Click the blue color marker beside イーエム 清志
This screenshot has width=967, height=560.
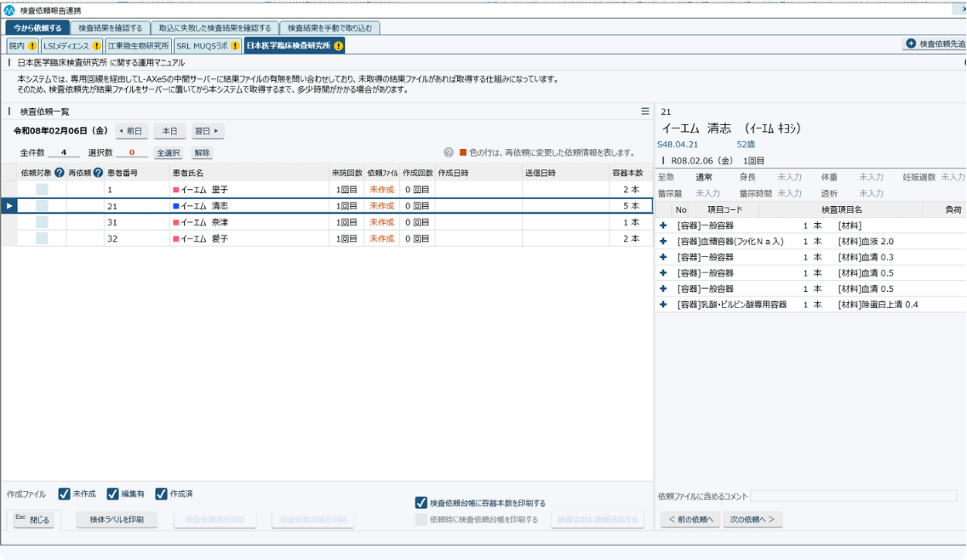tap(175, 206)
